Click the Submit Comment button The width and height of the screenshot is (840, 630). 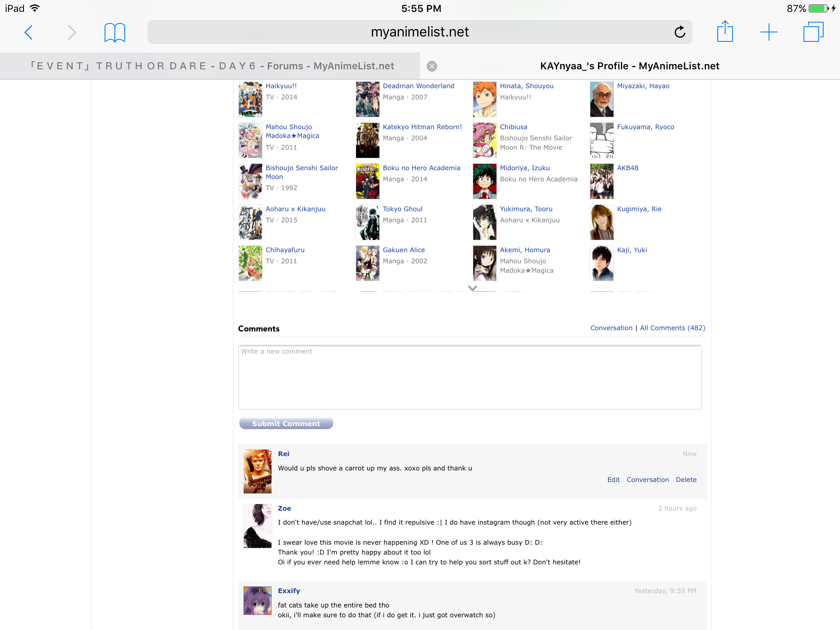tap(286, 423)
